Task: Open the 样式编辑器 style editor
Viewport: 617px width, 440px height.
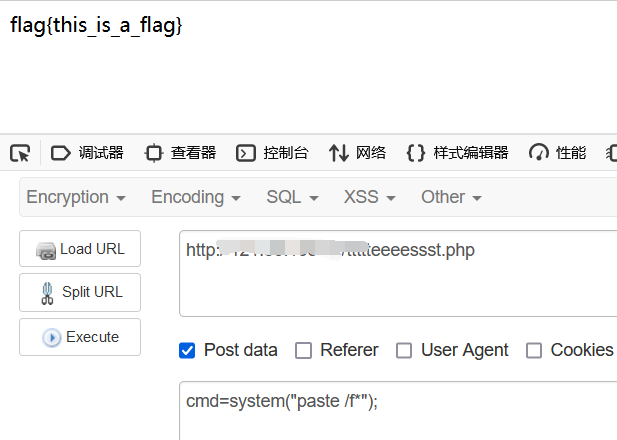Action: (x=458, y=153)
